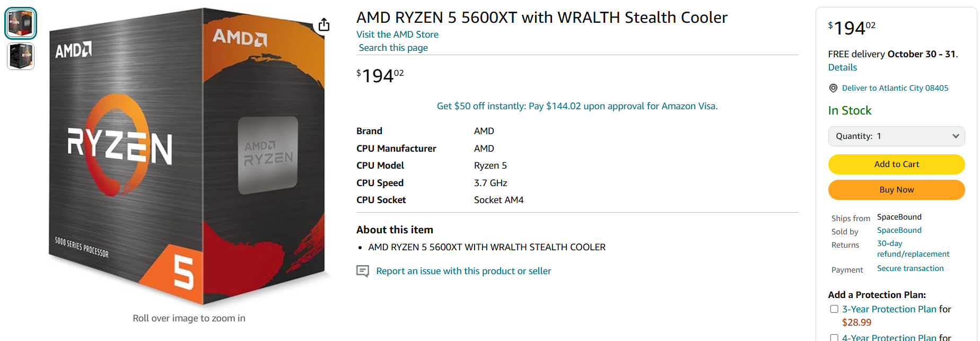Click the Add to Cart button
The height and width of the screenshot is (341, 980).
click(896, 164)
